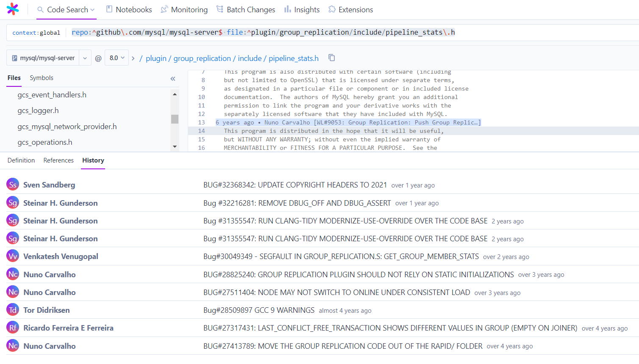Image resolution: width=639 pixels, height=364 pixels.
Task: Select the History tab
Action: tap(93, 160)
